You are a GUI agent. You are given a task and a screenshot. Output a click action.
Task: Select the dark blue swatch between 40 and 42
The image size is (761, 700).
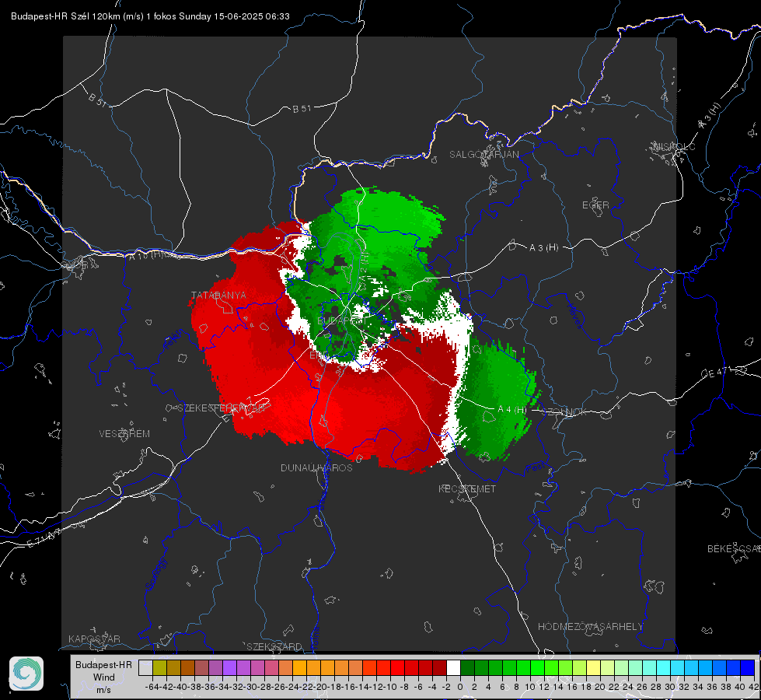point(748,668)
